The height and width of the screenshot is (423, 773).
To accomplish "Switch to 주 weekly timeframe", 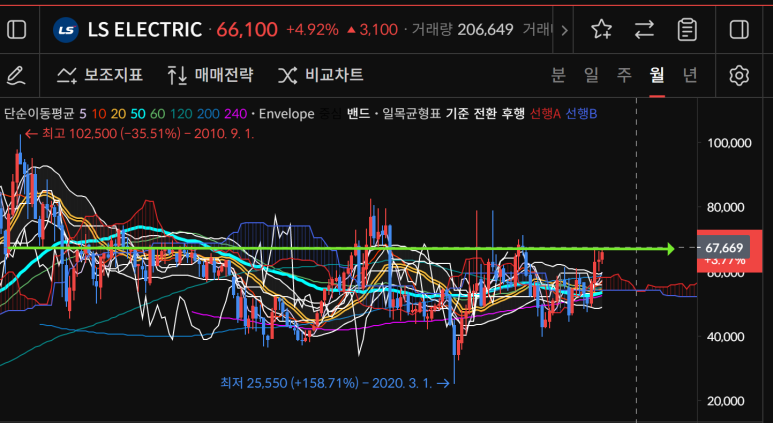I will click(x=624, y=75).
